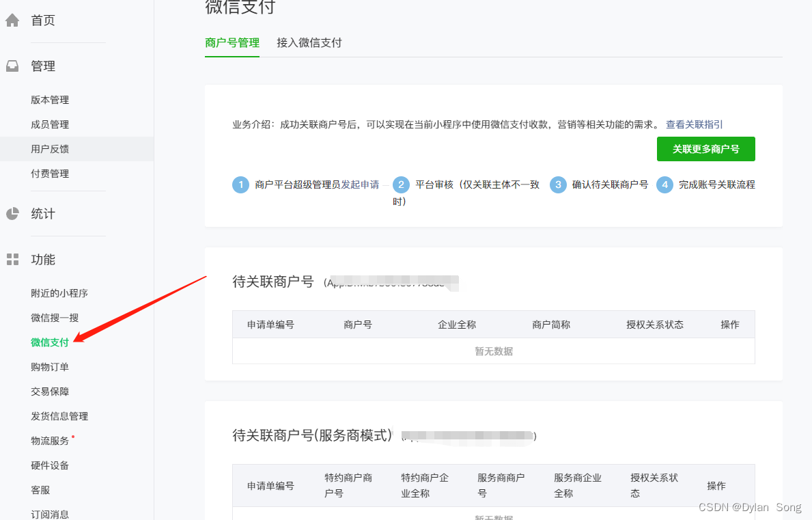
Task: Open 购物订单 sidebar item
Action: coord(50,367)
